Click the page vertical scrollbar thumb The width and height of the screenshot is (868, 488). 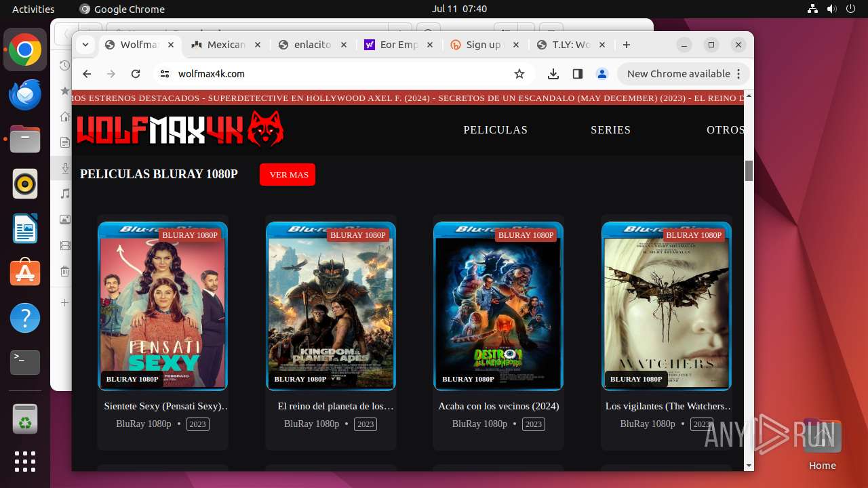pos(749,171)
